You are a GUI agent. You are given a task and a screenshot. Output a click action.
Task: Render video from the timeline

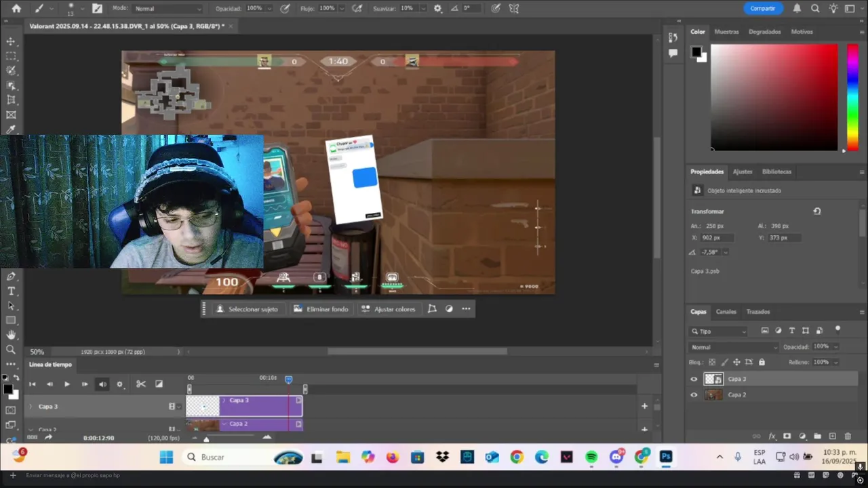coord(48,438)
